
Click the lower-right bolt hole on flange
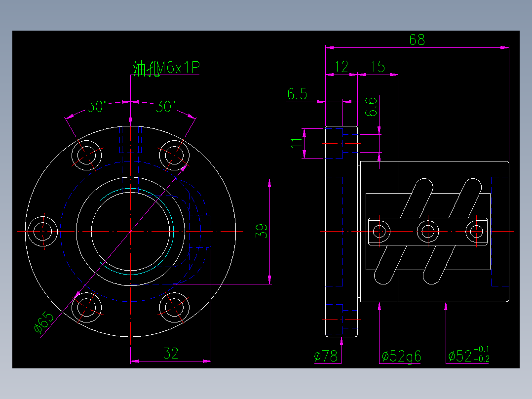174,307
